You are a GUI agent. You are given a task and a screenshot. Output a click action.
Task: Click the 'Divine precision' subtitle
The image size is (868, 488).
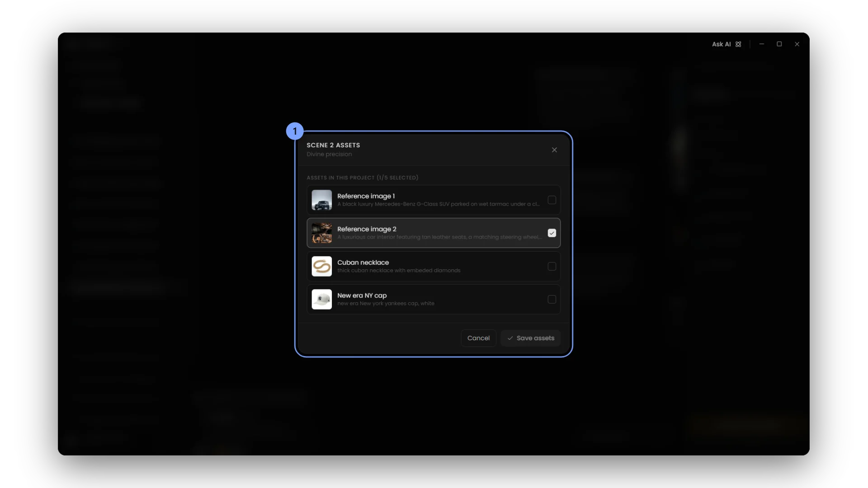(x=329, y=155)
